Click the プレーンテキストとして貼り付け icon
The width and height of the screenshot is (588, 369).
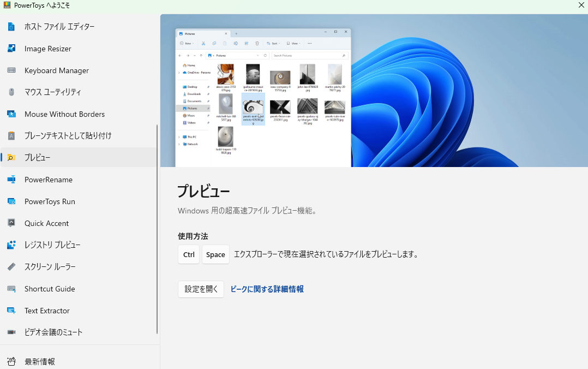pos(11,135)
